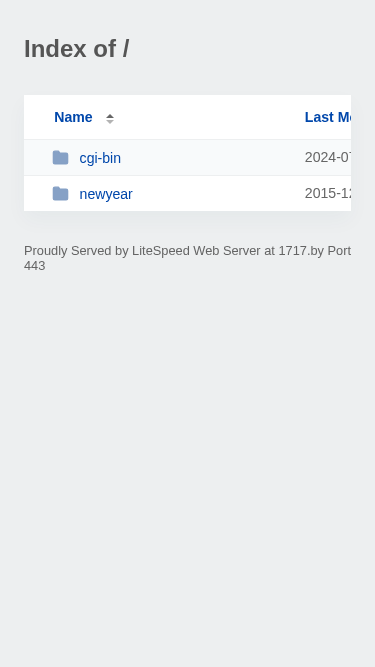Click the newyear folder icon
This screenshot has height=667, width=375.
click(60, 194)
